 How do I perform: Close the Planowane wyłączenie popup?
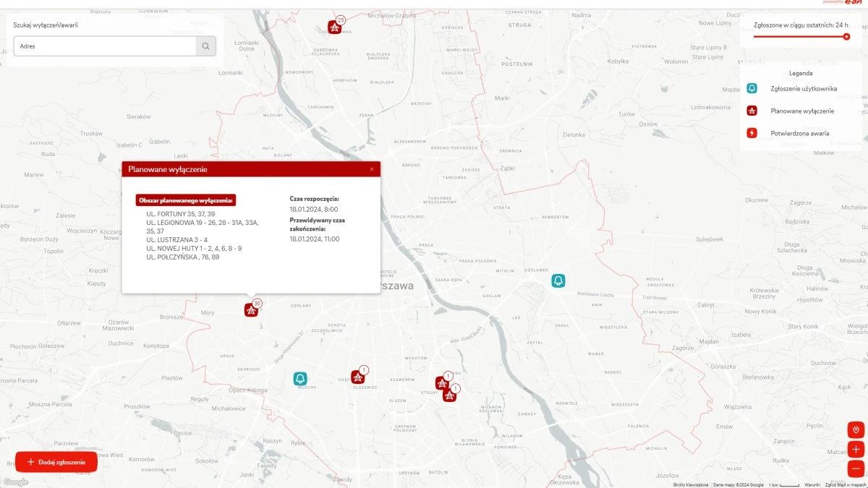click(372, 168)
